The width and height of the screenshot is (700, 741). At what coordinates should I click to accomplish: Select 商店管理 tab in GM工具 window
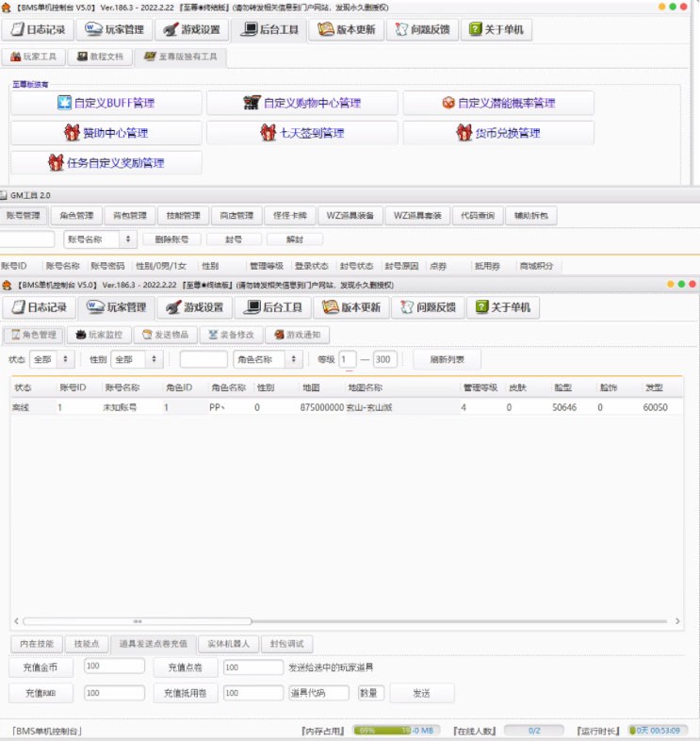point(236,216)
